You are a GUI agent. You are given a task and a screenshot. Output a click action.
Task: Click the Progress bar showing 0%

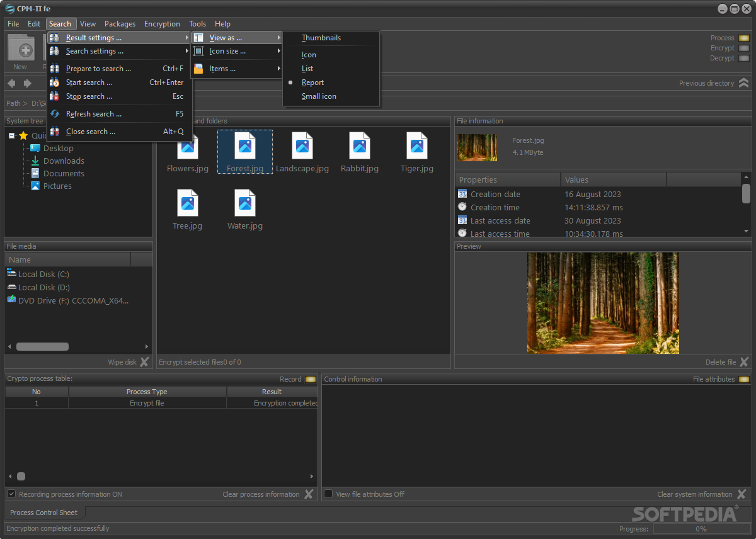701,529
